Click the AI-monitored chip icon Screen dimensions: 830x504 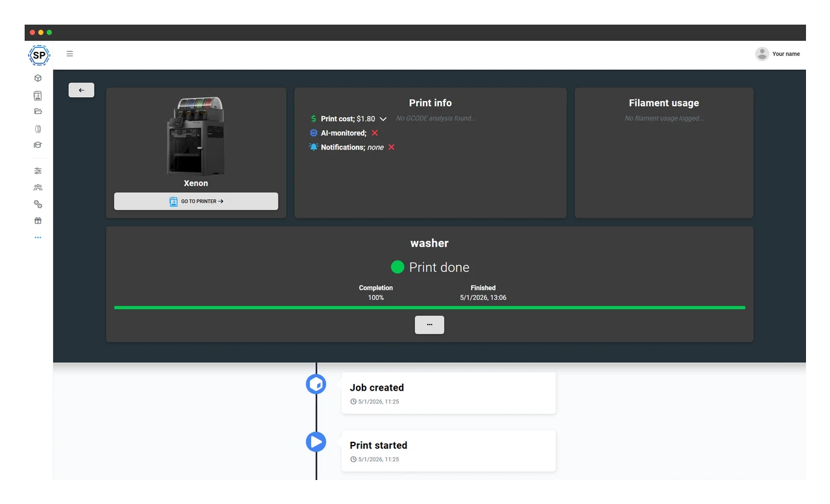pos(314,133)
